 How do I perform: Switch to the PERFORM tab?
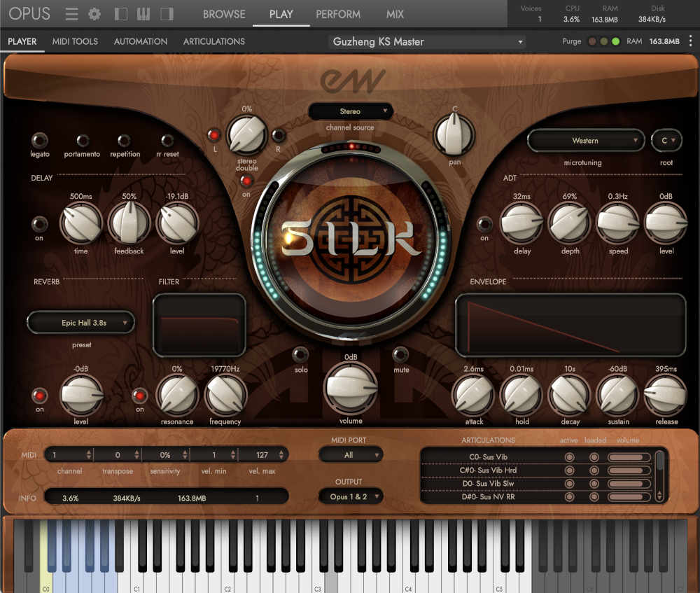pyautogui.click(x=338, y=13)
